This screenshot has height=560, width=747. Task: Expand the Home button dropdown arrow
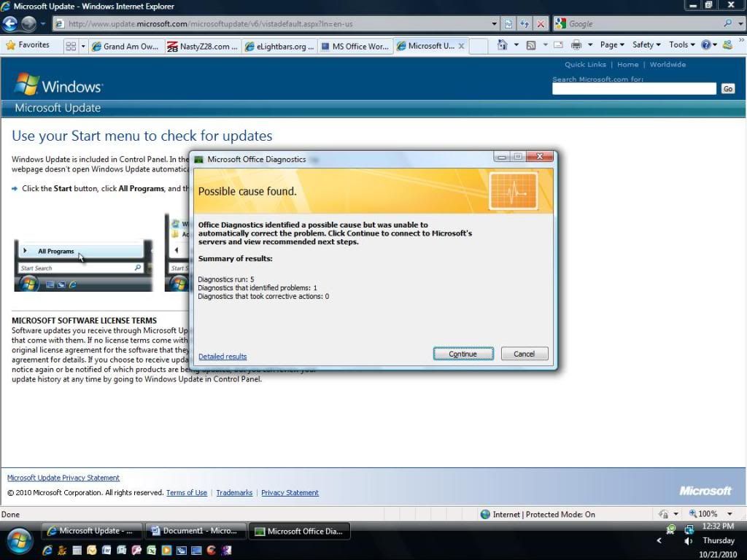tap(516, 44)
